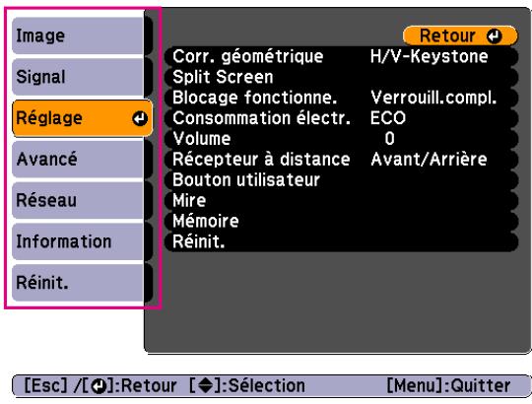
Task: Open the Corr. géométrique setting
Action: point(341,56)
